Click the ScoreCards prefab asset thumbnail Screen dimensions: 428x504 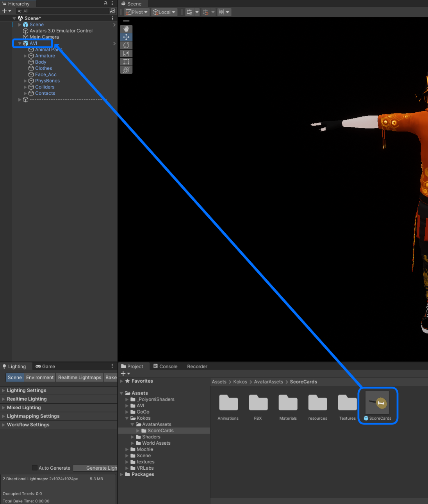tap(377, 403)
